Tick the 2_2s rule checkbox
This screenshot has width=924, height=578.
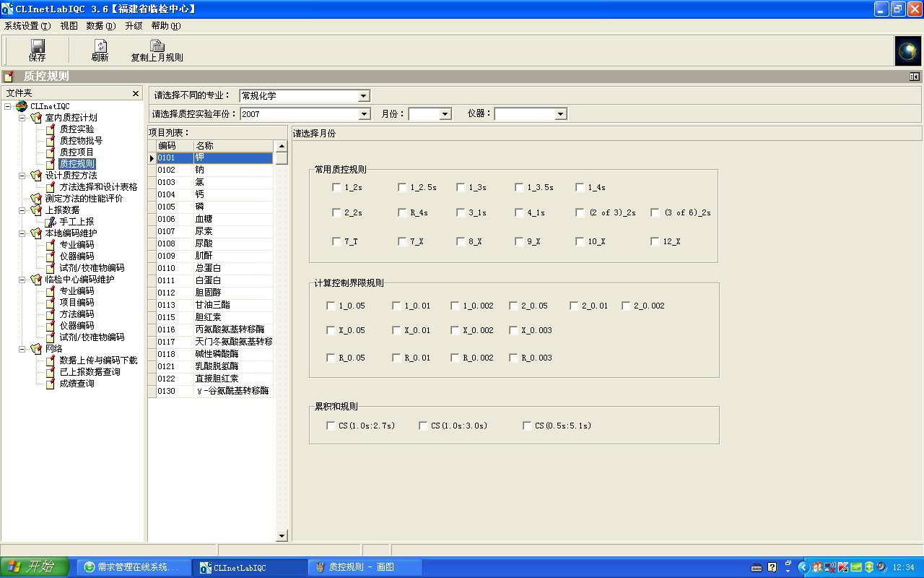[x=336, y=213]
